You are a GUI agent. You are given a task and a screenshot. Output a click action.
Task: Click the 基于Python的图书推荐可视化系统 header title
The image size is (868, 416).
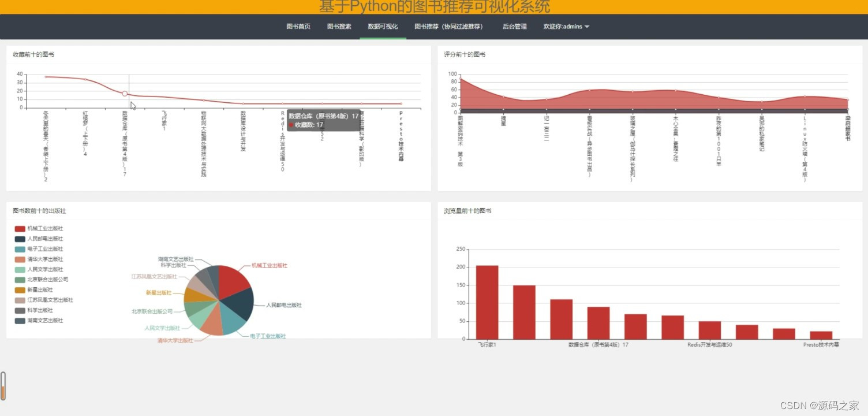[x=435, y=7]
